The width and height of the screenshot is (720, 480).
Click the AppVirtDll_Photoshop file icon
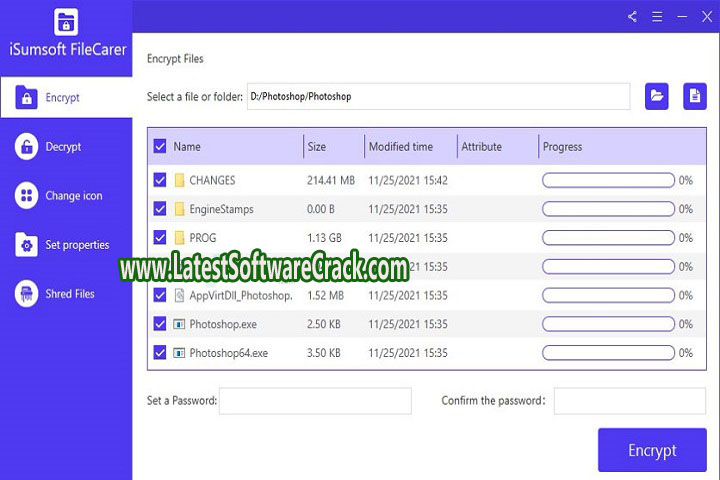(x=179, y=295)
